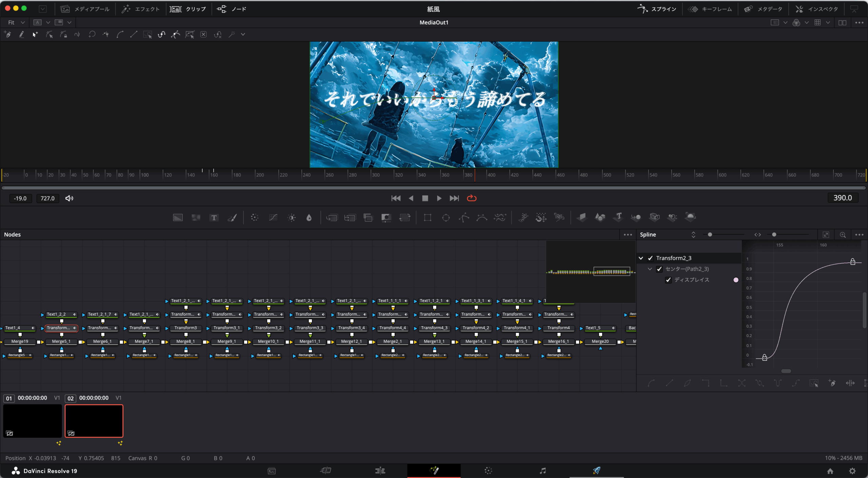Viewport: 868px width, 478px height.
Task: Select the Text tool in the node toolbar
Action: 214,217
